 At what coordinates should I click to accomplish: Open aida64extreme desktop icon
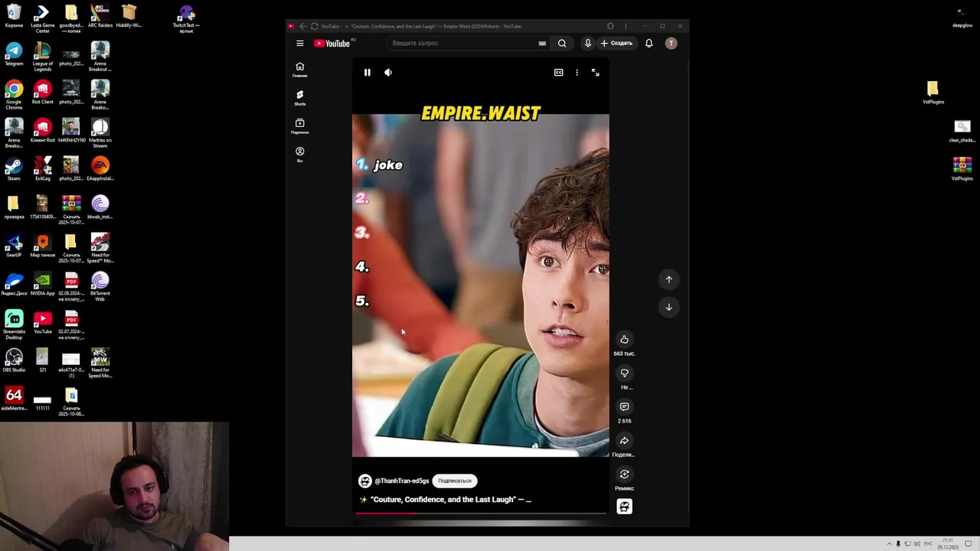[14, 399]
